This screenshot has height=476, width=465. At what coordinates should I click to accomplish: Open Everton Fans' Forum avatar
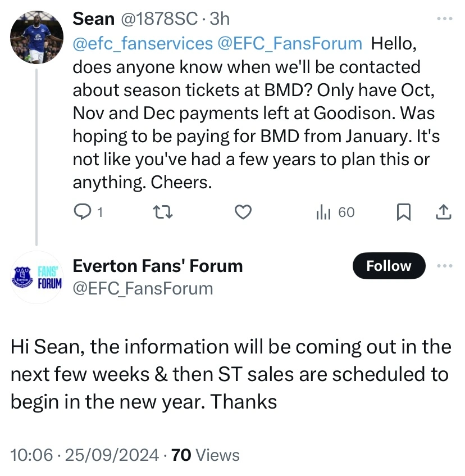click(37, 276)
